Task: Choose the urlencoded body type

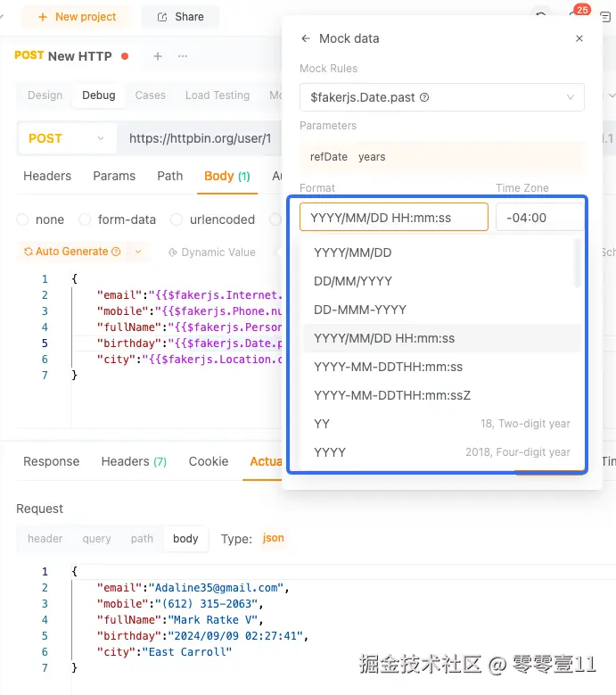Action: [175, 219]
